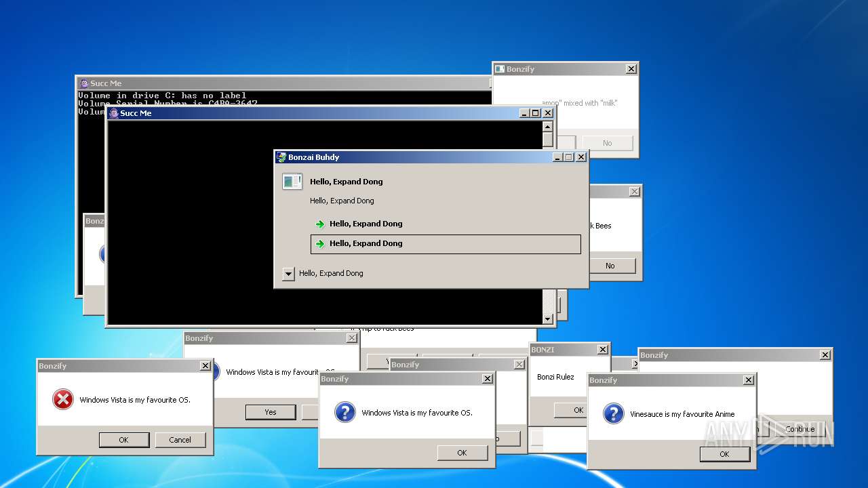Close the question Windows Vista OK dialog

point(488,379)
